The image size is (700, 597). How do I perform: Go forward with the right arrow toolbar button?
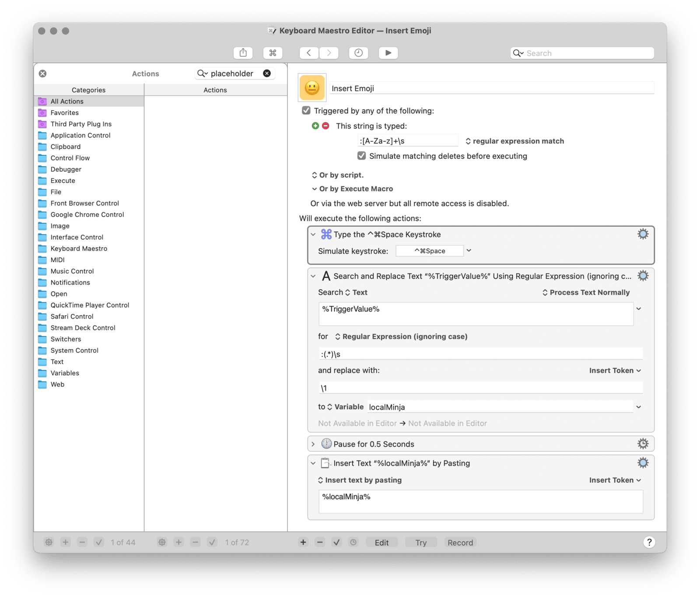coord(329,53)
